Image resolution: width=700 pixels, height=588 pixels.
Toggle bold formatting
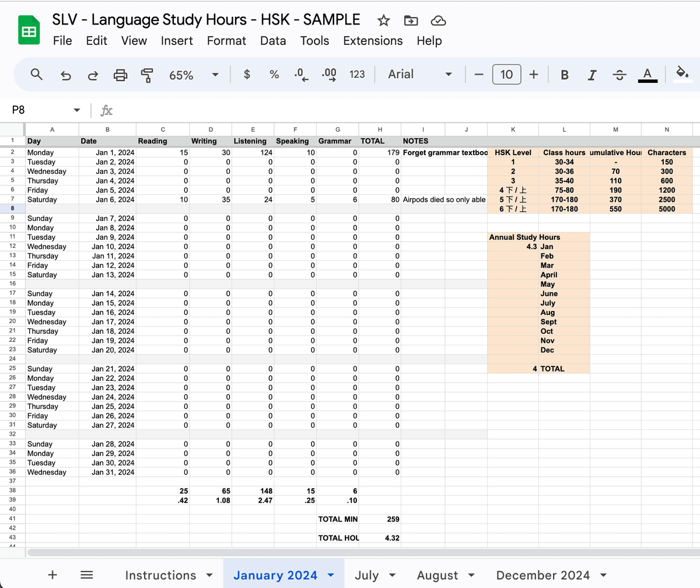(564, 75)
